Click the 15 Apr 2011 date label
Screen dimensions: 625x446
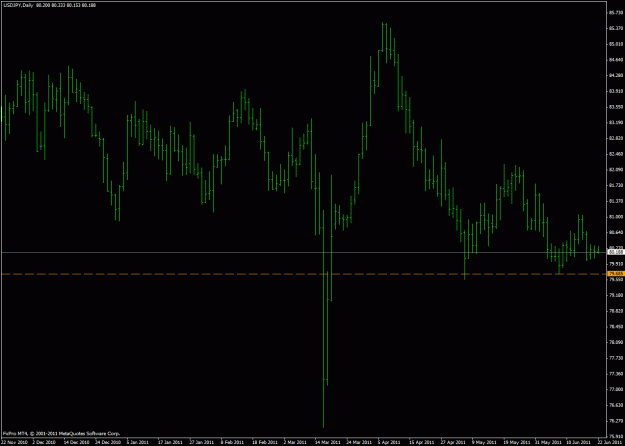click(421, 442)
